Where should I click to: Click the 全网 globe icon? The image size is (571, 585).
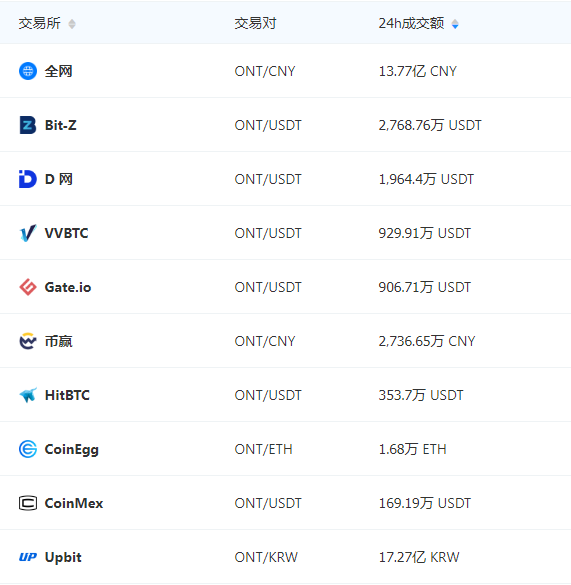pos(28,71)
